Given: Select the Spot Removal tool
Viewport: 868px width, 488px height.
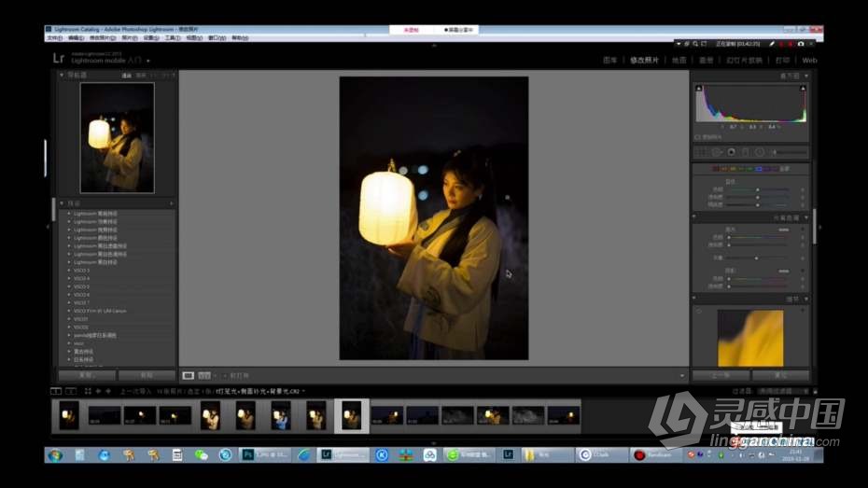Looking at the screenshot, I should tap(717, 152).
